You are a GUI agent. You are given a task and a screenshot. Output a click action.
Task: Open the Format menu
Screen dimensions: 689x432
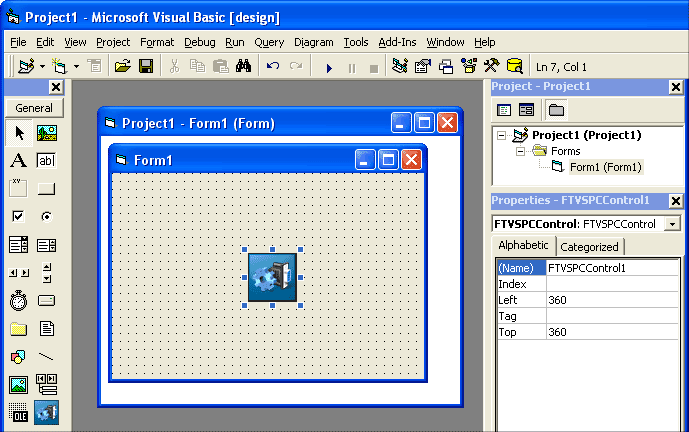click(157, 42)
